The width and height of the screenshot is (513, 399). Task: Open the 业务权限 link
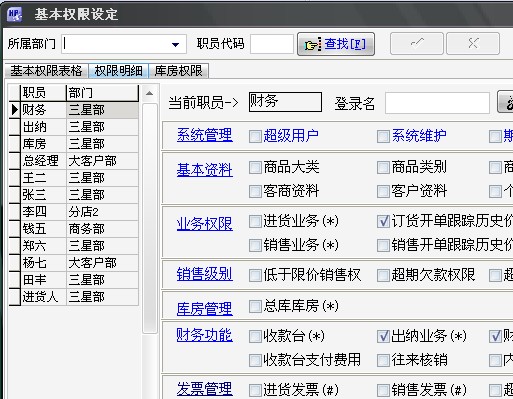pos(205,224)
